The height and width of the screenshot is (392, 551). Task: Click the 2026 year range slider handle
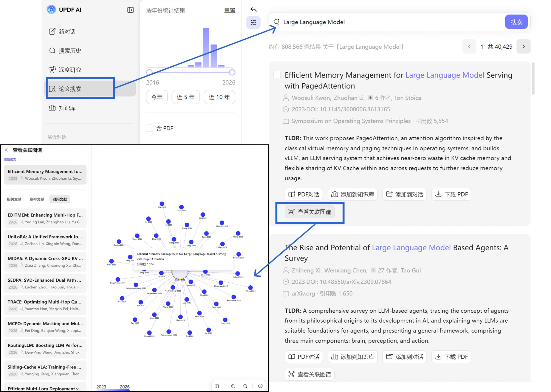coord(232,72)
